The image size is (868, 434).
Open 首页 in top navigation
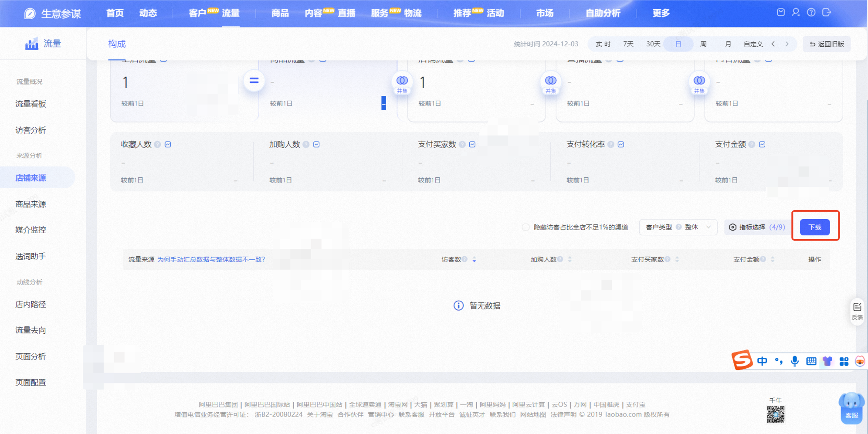pyautogui.click(x=115, y=13)
